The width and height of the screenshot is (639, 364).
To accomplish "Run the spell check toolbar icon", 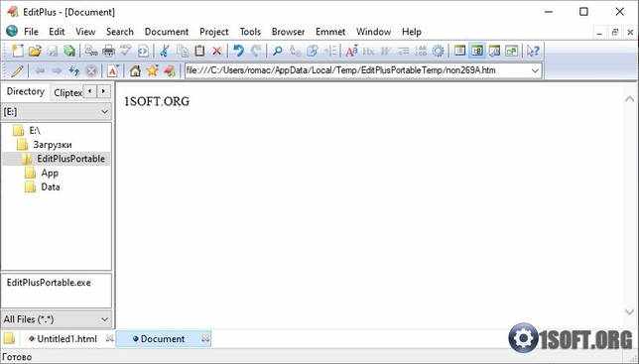I will 125,51.
